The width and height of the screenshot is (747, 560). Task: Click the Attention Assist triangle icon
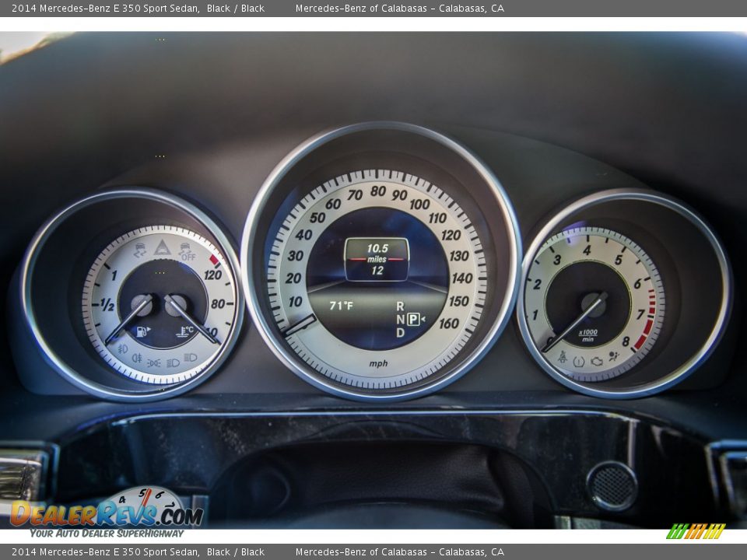[x=162, y=247]
